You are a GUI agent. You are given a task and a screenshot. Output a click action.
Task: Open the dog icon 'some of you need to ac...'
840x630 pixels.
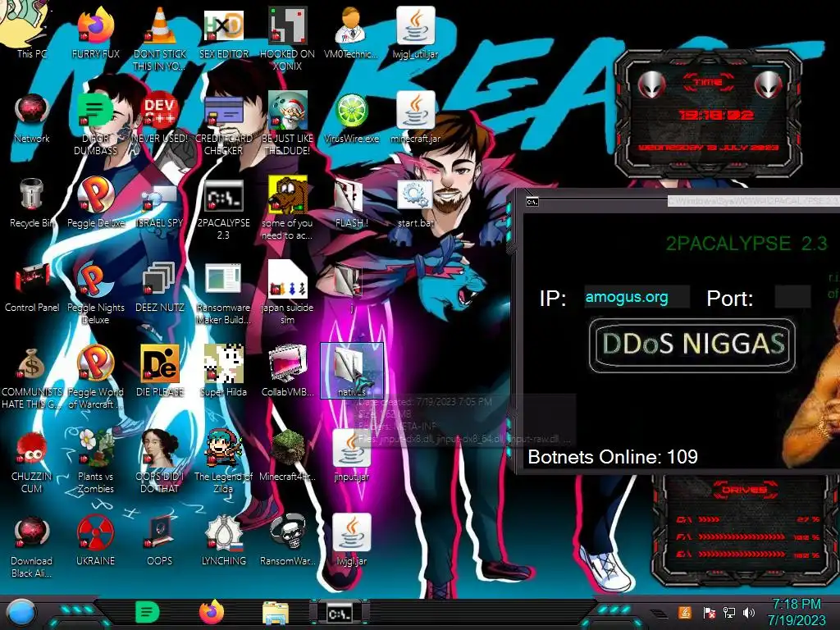288,208
